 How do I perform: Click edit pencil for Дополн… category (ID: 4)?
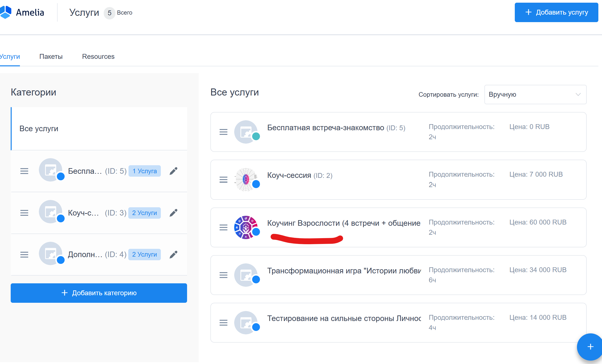173,255
